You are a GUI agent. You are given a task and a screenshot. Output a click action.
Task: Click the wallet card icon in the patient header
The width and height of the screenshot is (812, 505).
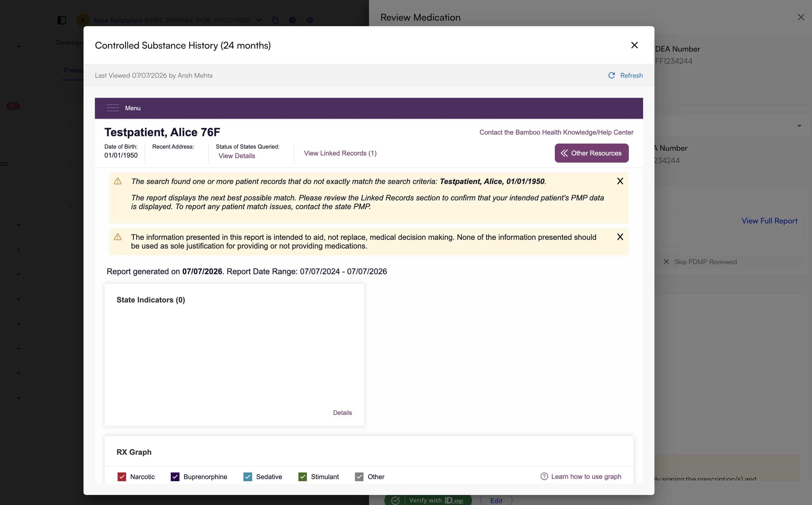tap(293, 20)
